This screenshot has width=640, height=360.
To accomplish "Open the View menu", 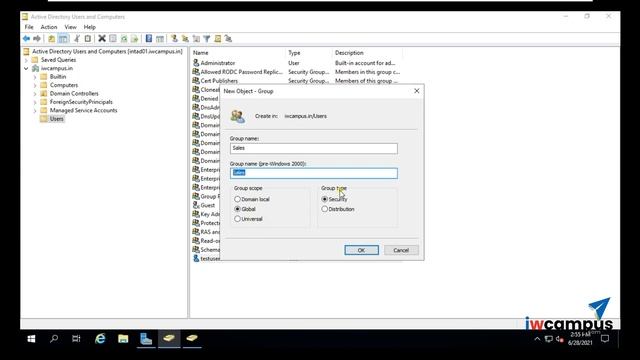I will 70,27.
